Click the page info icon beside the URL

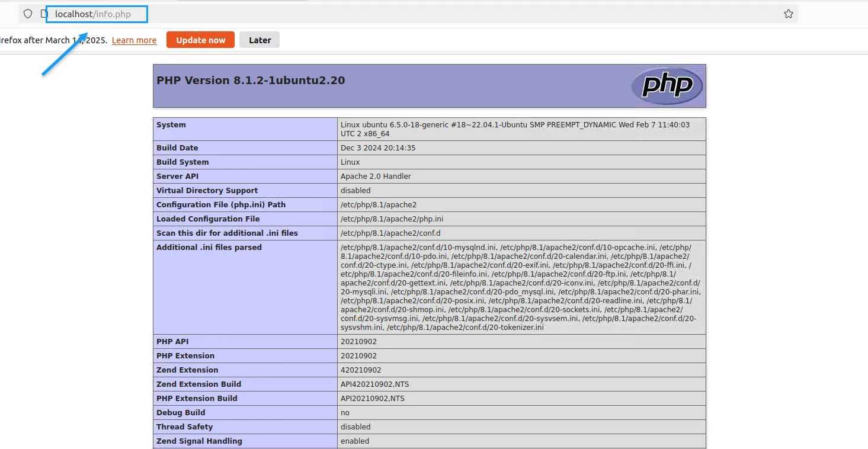pyautogui.click(x=44, y=14)
